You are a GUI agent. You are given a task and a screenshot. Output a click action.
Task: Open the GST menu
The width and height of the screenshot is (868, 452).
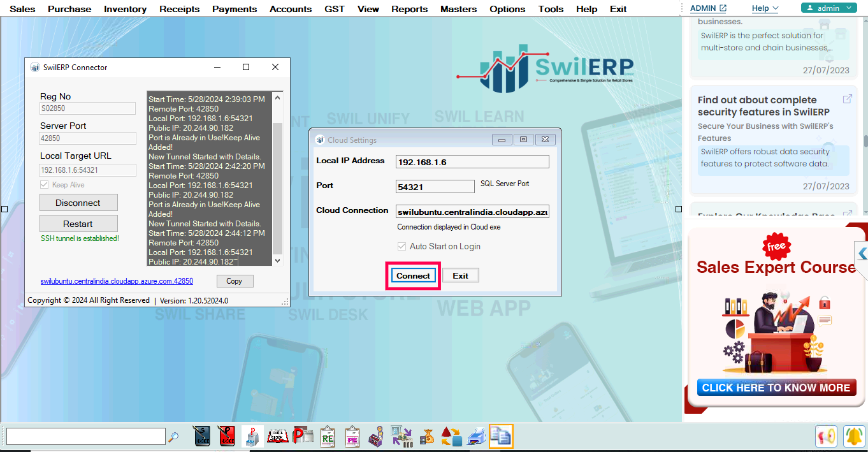click(x=335, y=9)
